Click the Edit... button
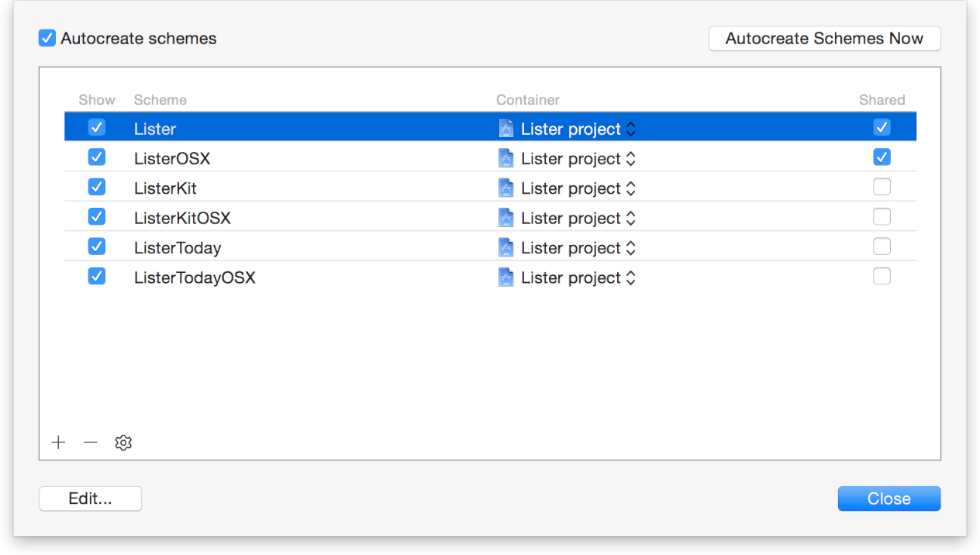 pyautogui.click(x=90, y=499)
